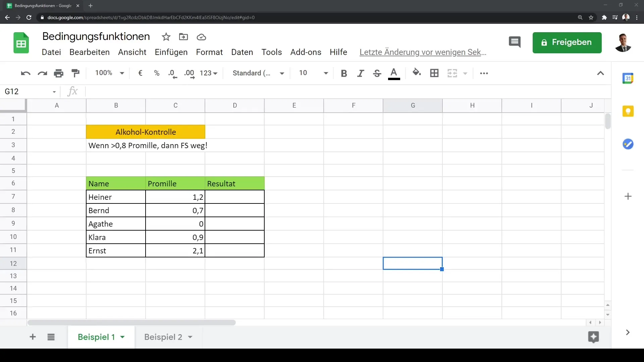Click the Add Sheet plus button
The height and width of the screenshot is (362, 644).
tap(32, 337)
